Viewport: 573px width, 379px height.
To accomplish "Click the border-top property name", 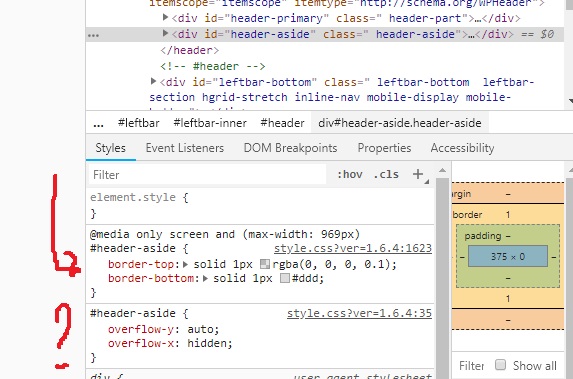I will click(x=141, y=264).
